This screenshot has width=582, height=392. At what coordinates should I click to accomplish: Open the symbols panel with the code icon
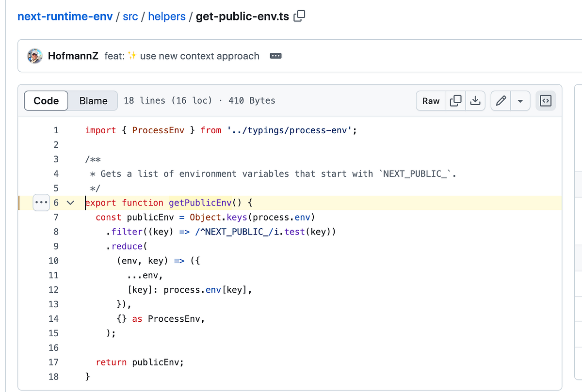tap(545, 101)
